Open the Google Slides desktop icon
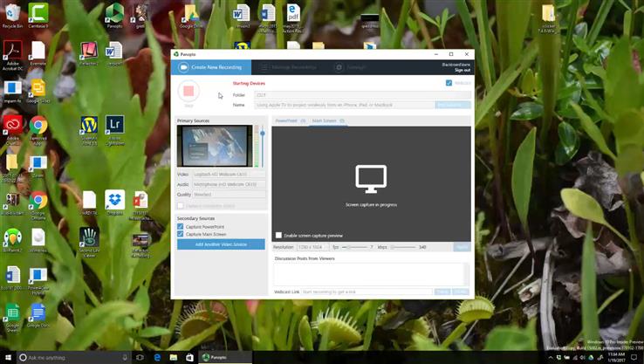This screenshot has width=644, height=364. [38, 91]
